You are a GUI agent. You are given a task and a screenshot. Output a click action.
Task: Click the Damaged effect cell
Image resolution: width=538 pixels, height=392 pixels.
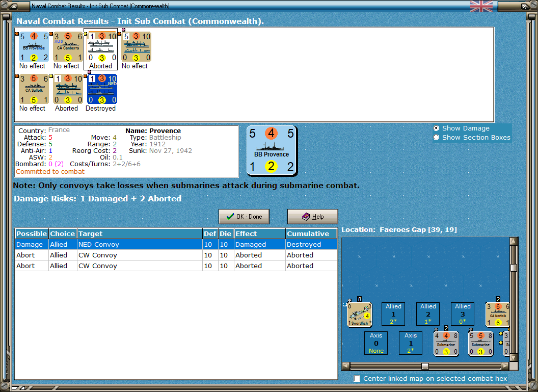(260, 244)
